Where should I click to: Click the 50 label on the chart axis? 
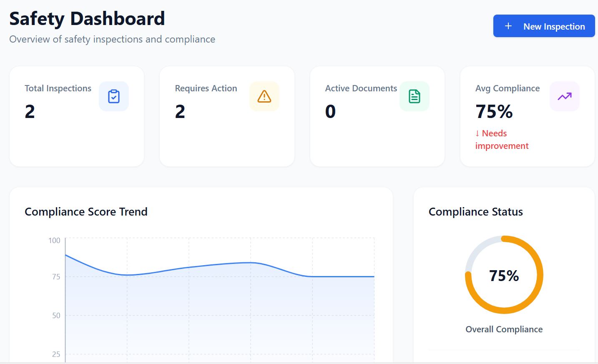point(56,316)
